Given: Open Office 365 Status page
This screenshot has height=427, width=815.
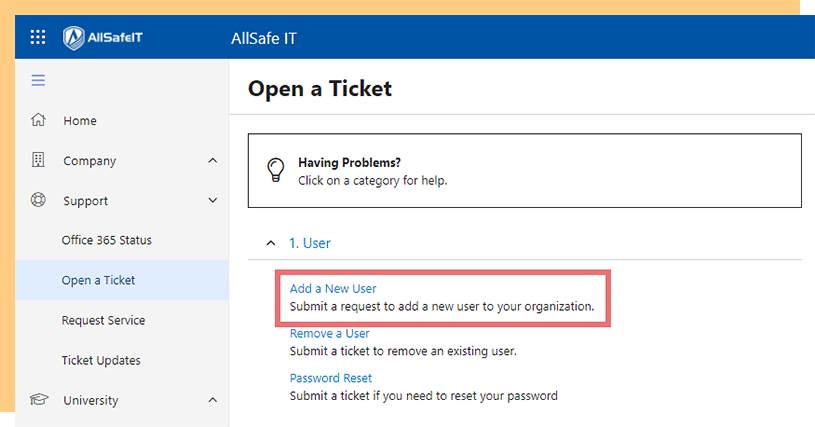Looking at the screenshot, I should [x=107, y=240].
